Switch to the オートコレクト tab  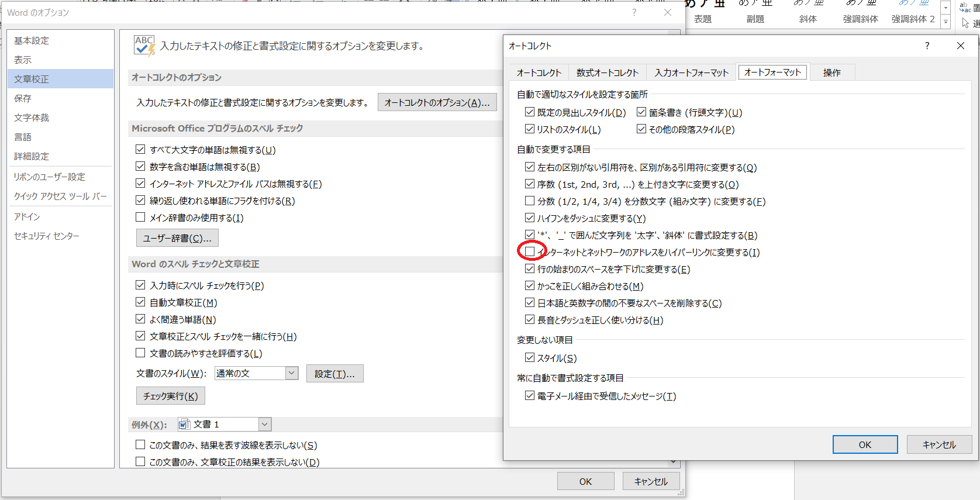[x=539, y=73]
